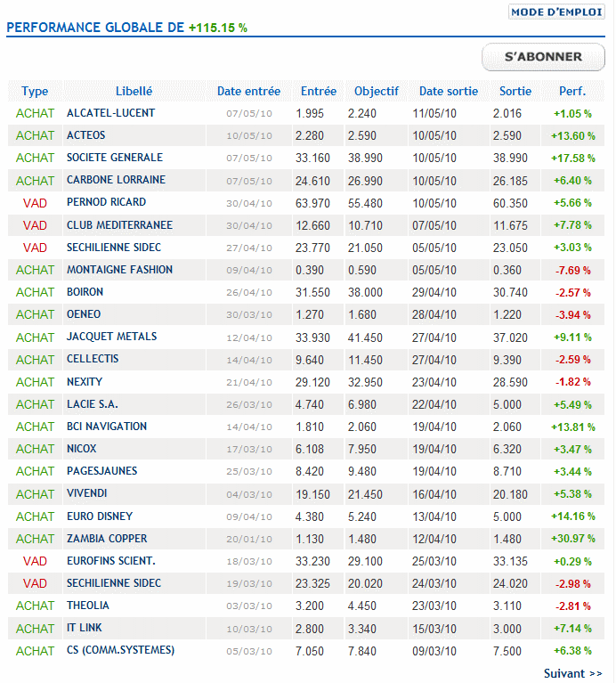
Task: Open the EURO DISNEY stock link
Action: point(100,516)
